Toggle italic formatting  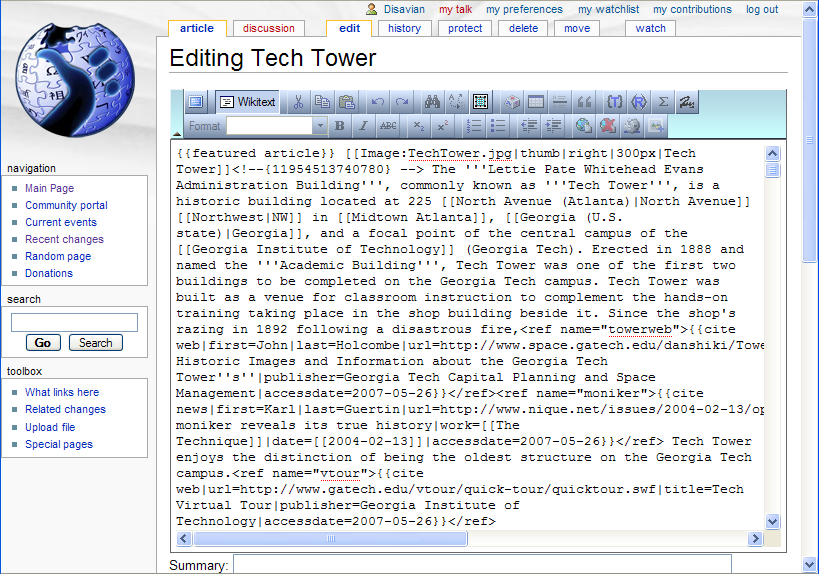coord(363,126)
